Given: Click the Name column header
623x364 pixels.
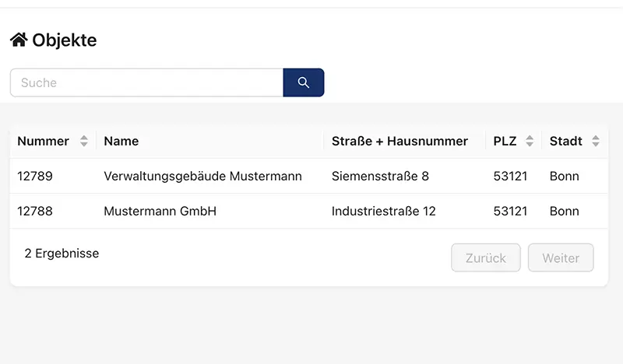Looking at the screenshot, I should (x=121, y=142).
